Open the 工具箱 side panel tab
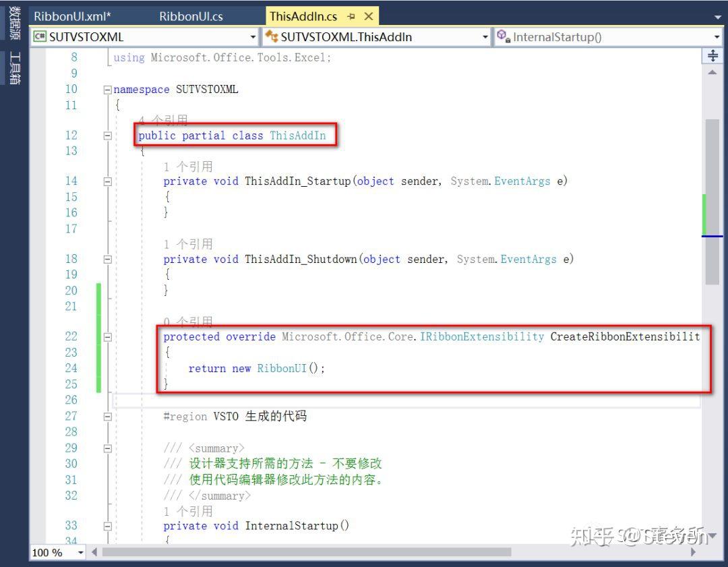The image size is (728, 567). [15, 68]
